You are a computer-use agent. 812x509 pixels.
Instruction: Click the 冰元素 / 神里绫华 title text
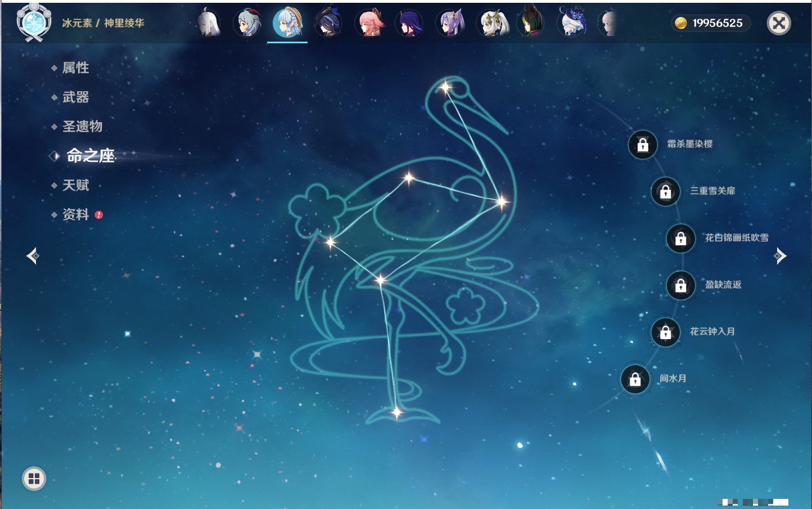pos(103,23)
